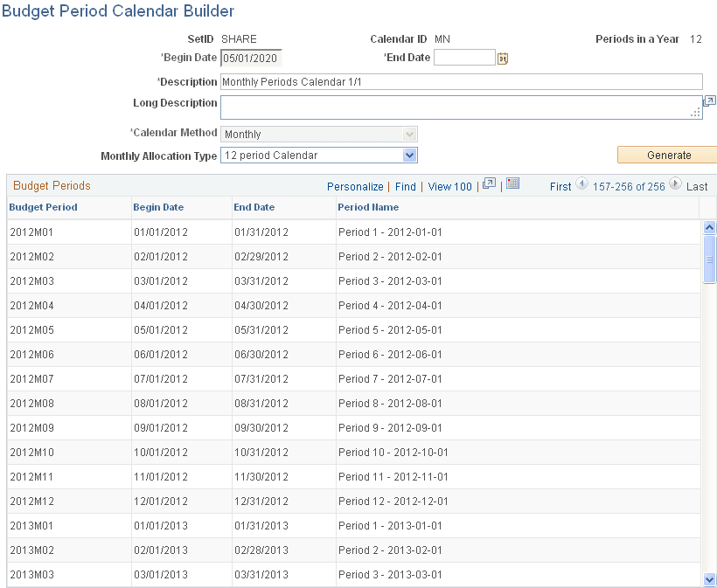Click the Long Description expand icon
This screenshot has width=717, height=588.
coord(709,100)
